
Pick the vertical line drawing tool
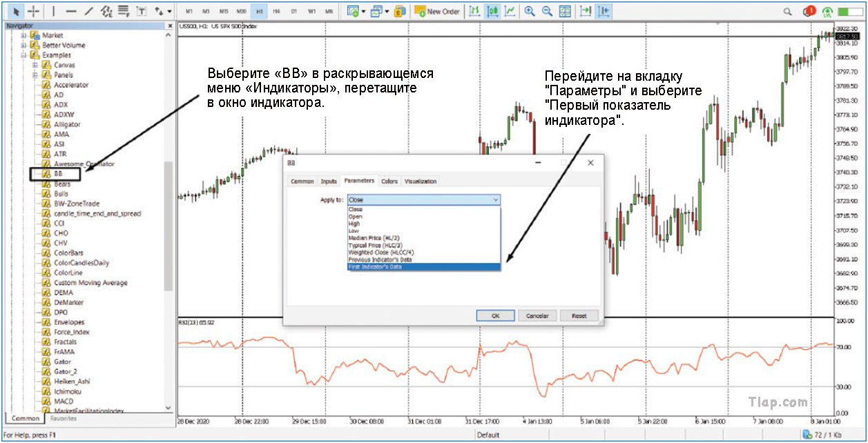click(54, 11)
